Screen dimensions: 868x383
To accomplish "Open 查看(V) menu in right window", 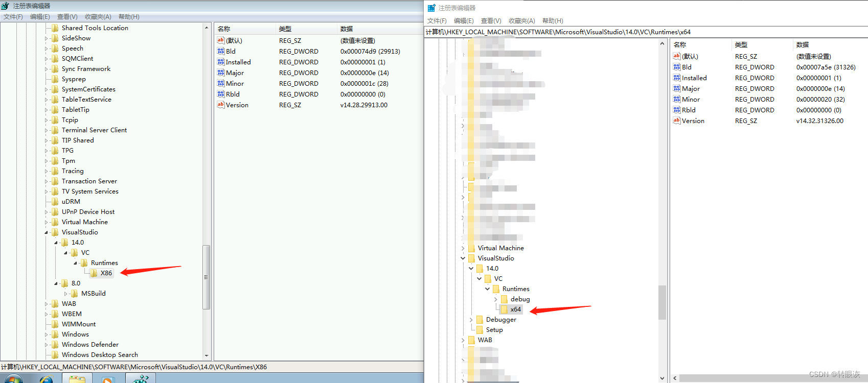I will point(491,21).
